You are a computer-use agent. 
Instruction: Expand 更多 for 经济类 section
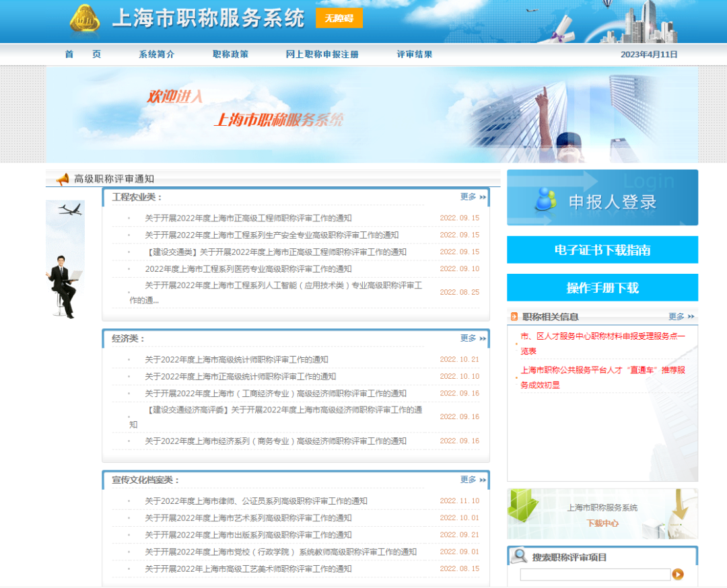click(x=473, y=338)
